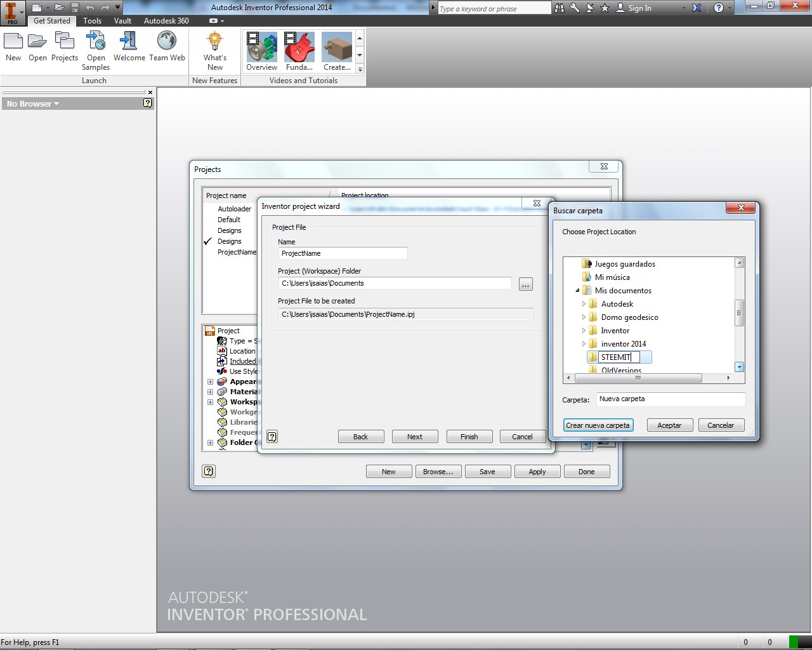
Task: Click the Autodesk Exchange X icon
Action: [x=696, y=8]
